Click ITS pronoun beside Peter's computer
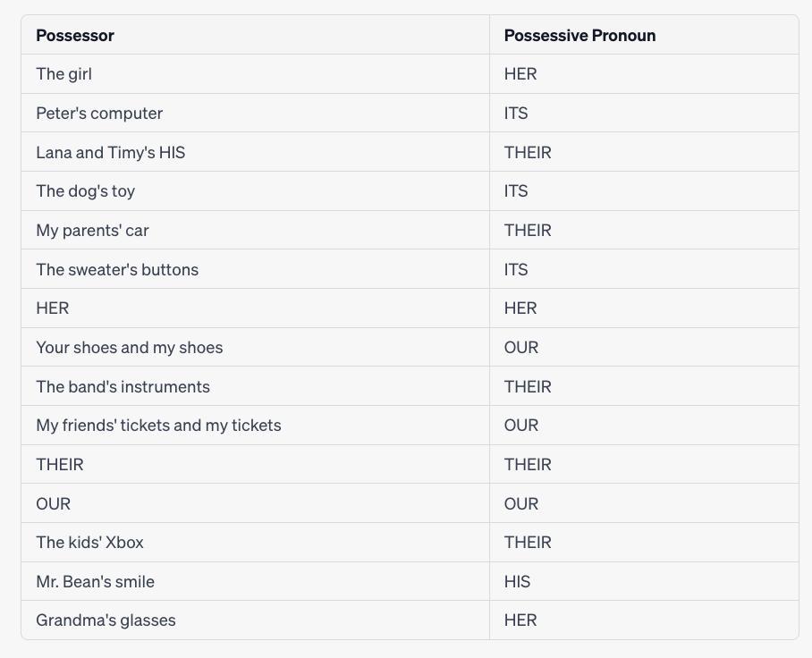Screen dimensions: 812x658 coord(516,114)
